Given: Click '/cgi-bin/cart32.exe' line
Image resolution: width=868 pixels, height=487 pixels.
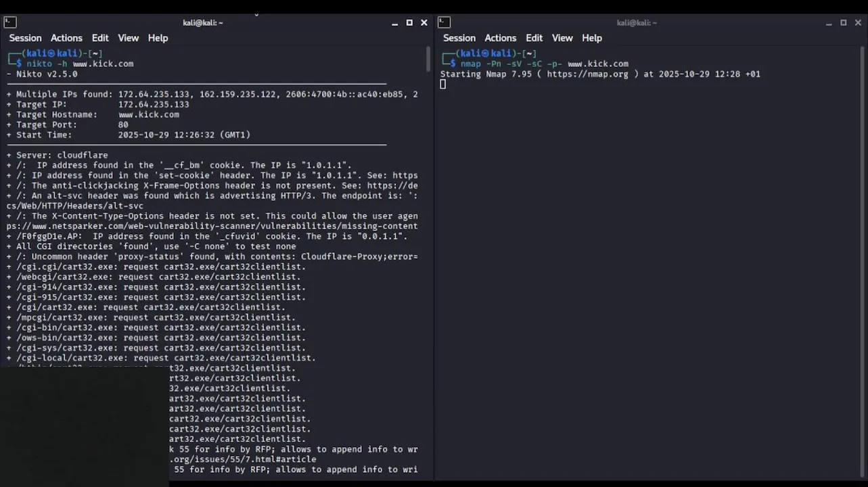Looking at the screenshot, I should coord(156,327).
